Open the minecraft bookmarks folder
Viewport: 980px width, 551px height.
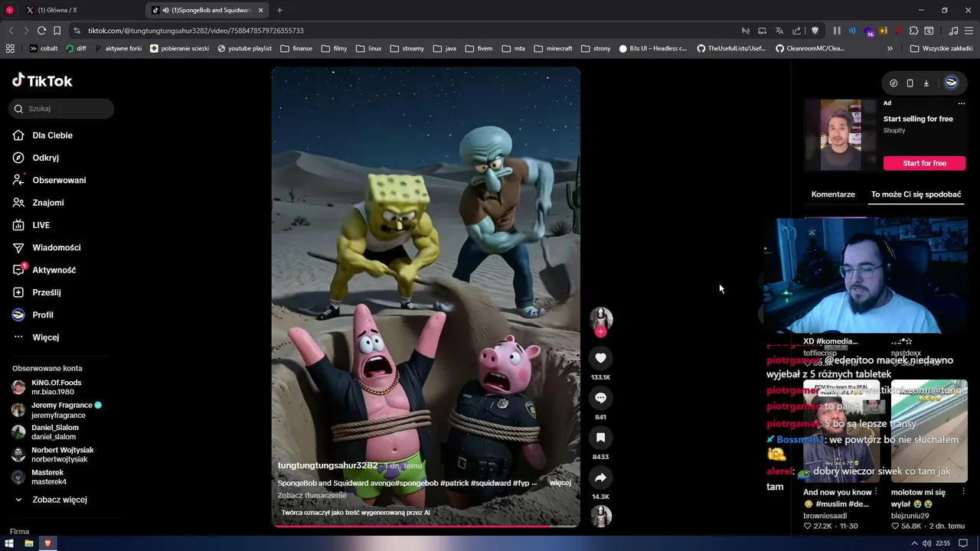[x=553, y=48]
